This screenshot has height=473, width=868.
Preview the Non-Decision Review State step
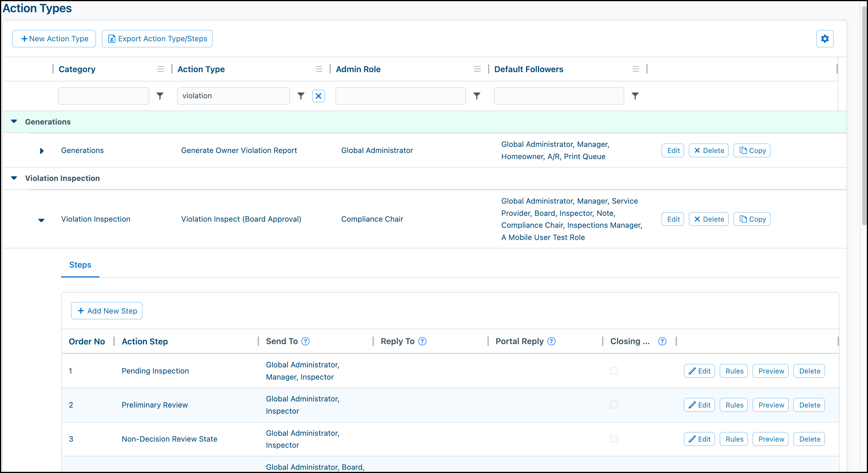tap(771, 439)
